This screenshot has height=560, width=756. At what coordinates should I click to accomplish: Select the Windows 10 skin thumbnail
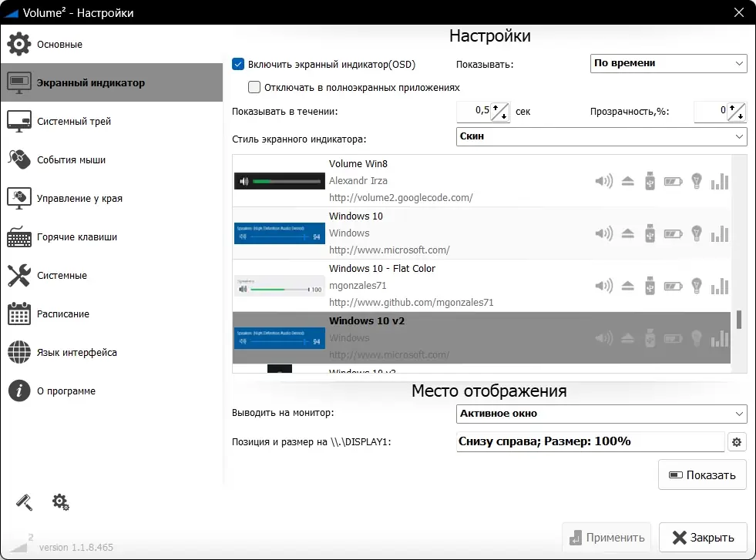(279, 233)
